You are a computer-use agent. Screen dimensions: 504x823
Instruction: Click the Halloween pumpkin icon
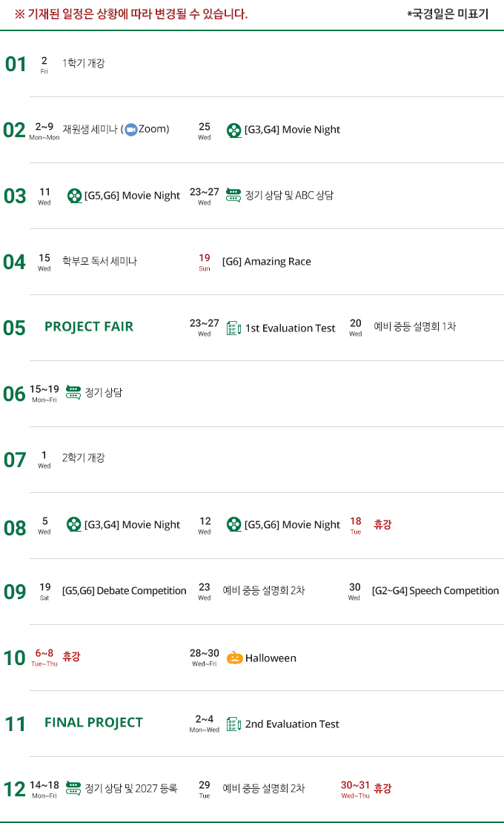234,658
